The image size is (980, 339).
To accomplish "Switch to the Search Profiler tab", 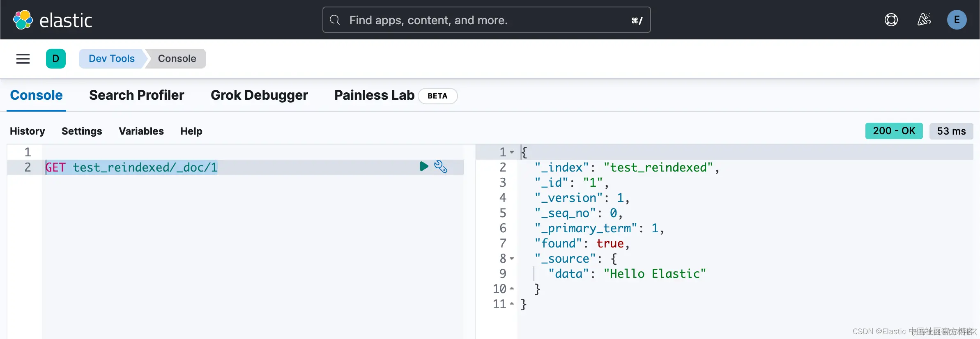I will click(x=136, y=95).
